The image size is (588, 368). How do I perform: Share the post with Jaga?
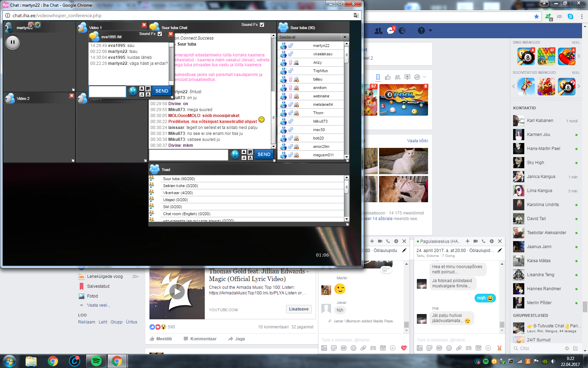[x=237, y=339]
